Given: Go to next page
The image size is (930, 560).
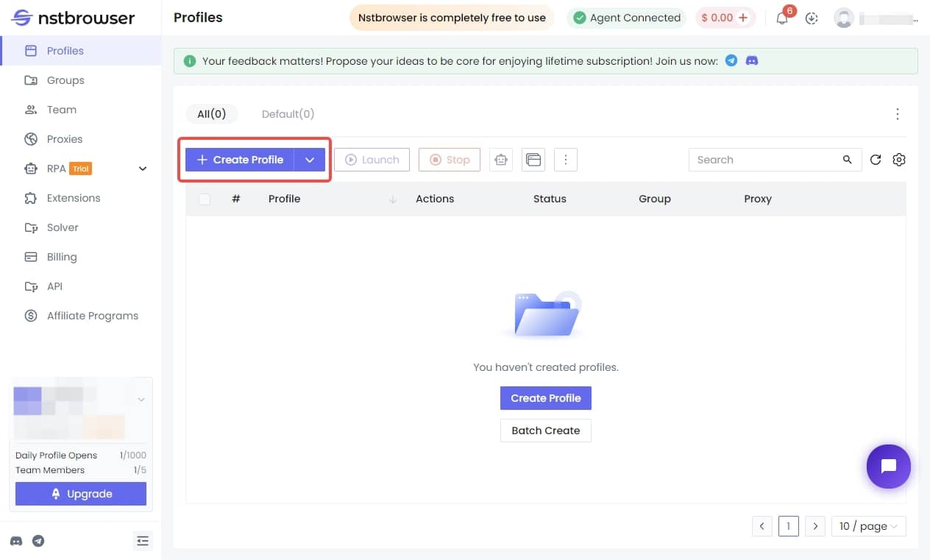Looking at the screenshot, I should coord(814,526).
